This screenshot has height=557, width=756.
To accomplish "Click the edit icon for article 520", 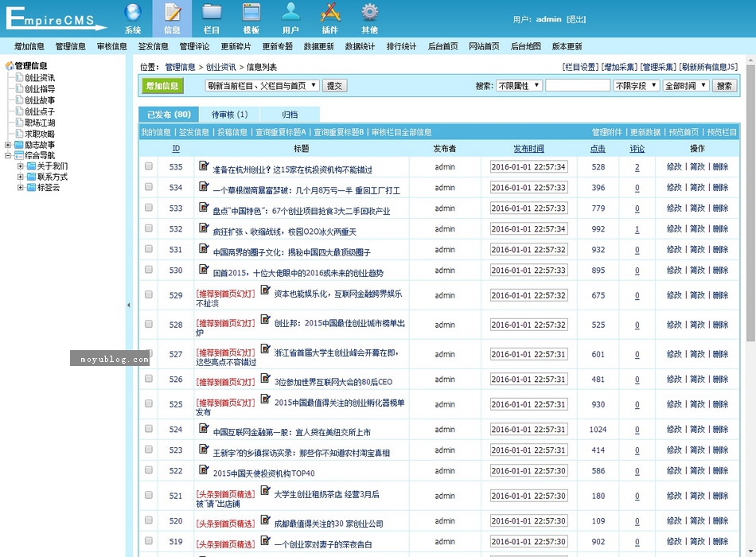I will (265, 520).
